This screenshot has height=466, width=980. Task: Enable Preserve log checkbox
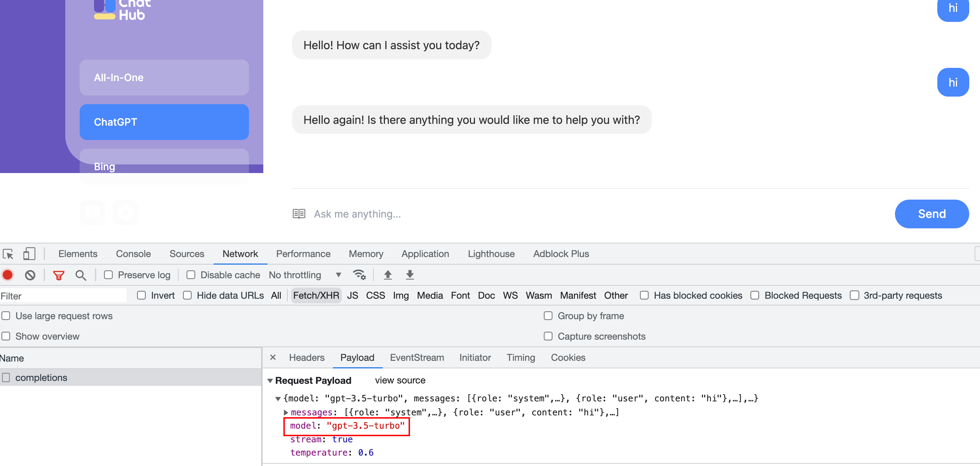click(108, 275)
